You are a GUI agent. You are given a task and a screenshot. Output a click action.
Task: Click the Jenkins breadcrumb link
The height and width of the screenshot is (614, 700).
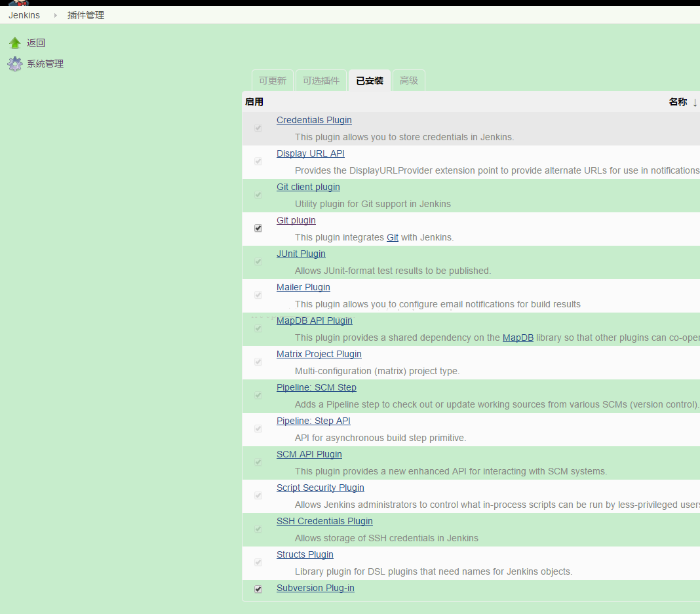[24, 15]
